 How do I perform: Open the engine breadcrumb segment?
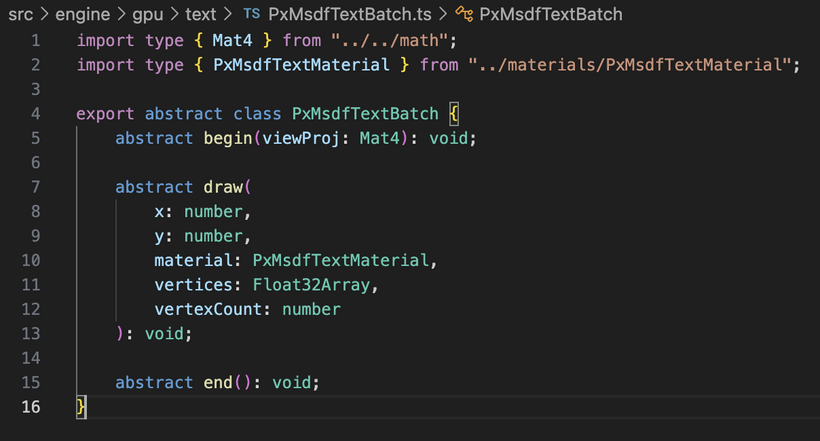click(81, 15)
